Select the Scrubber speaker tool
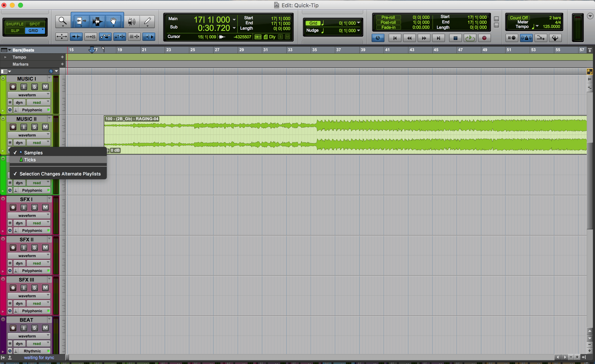The image size is (595, 364). click(132, 21)
